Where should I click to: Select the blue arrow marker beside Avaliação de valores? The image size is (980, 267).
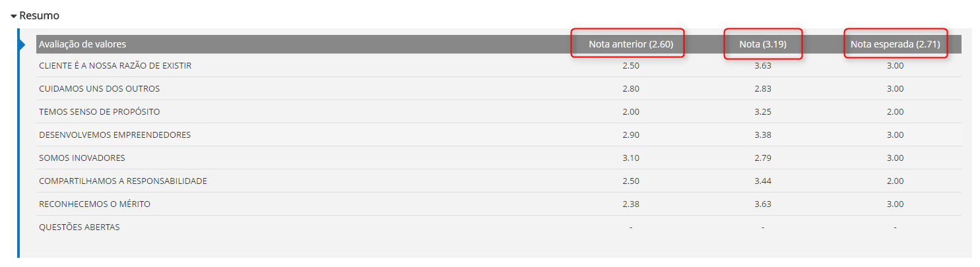click(x=22, y=44)
